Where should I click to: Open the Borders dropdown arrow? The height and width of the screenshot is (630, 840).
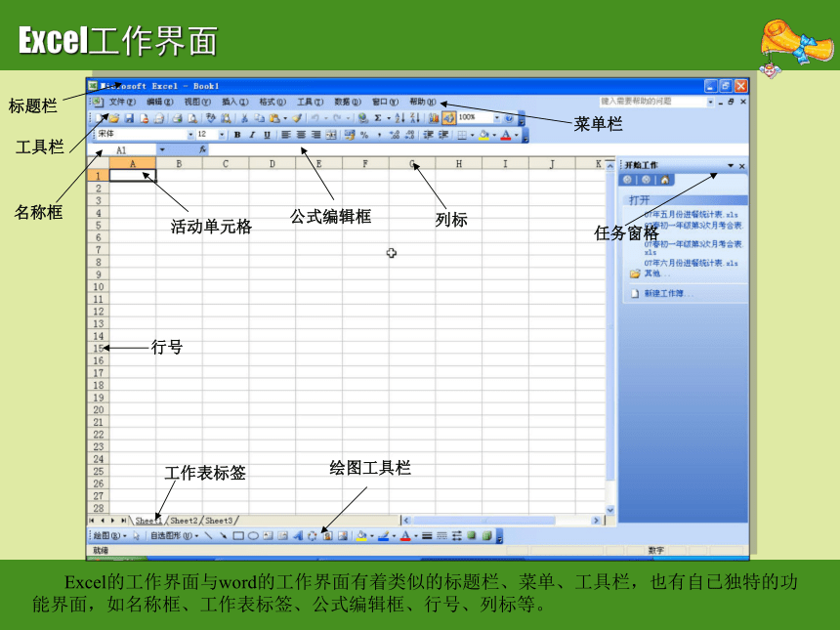pyautogui.click(x=472, y=135)
